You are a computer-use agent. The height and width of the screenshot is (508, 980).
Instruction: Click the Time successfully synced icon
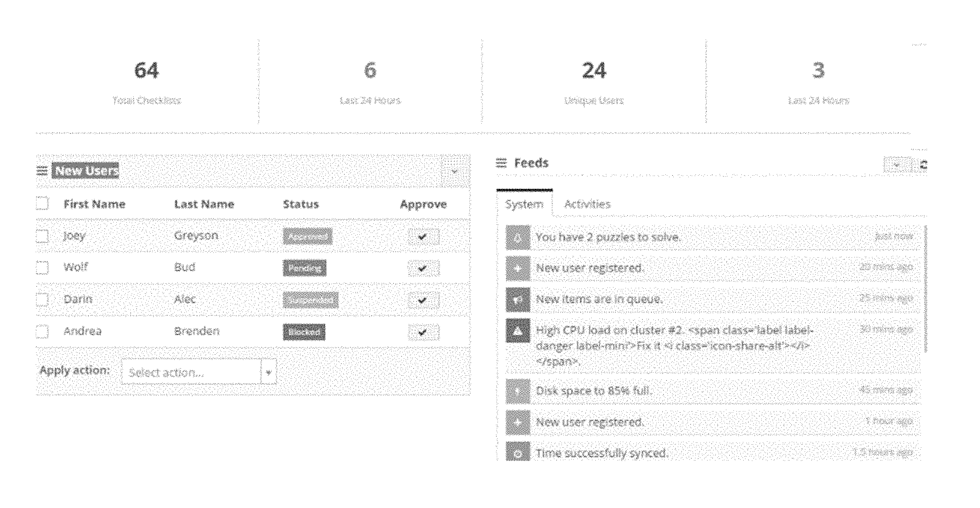point(518,453)
